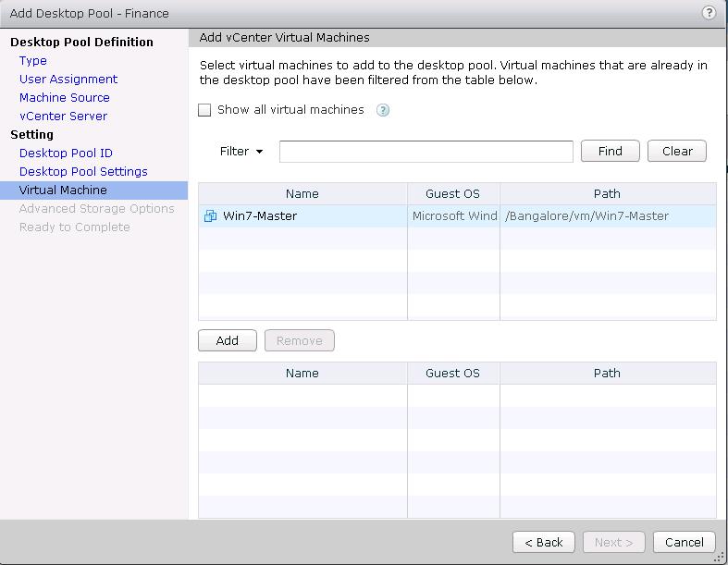Sort upper table by Guest OS column
728x565 pixels.
coord(453,194)
